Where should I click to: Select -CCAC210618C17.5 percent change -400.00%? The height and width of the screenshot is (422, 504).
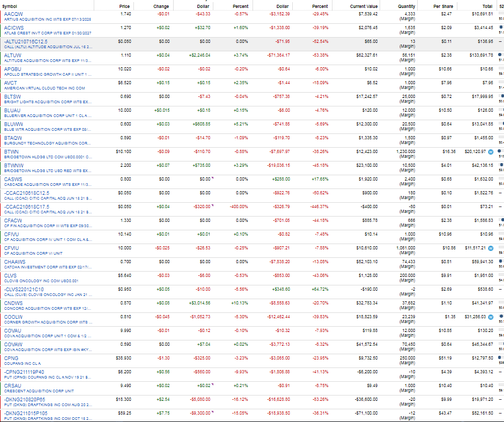point(239,206)
